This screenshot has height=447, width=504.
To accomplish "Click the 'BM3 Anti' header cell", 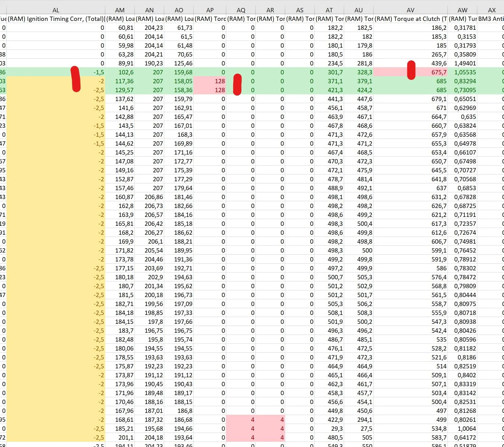I will 490,19.
